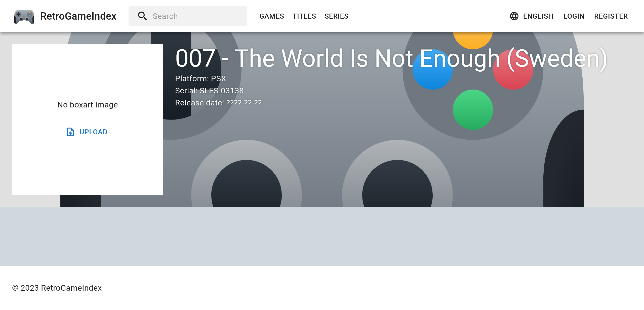Open the ENGLISH language selector
Image resolution: width=644 pixels, height=310 pixels.
[x=538, y=16]
